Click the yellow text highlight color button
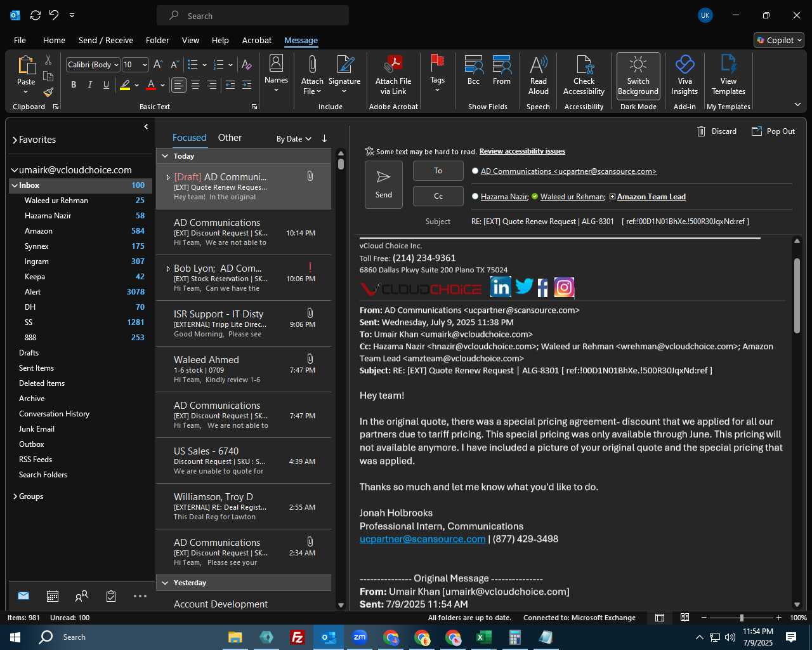The image size is (812, 650). click(126, 85)
